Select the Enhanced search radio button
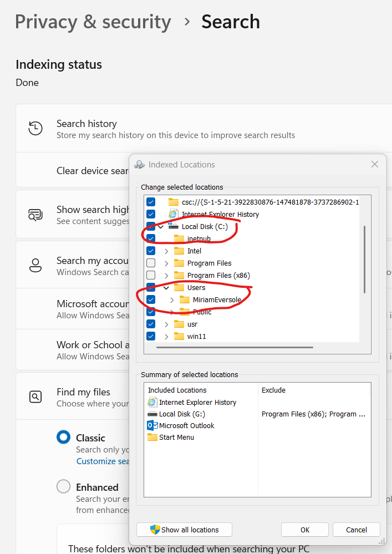The image size is (392, 554). pyautogui.click(x=64, y=486)
